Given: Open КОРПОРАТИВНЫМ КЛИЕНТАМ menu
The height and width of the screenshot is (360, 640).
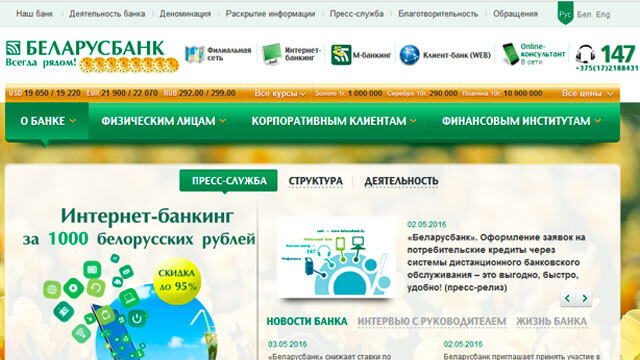Looking at the screenshot, I should (x=333, y=121).
